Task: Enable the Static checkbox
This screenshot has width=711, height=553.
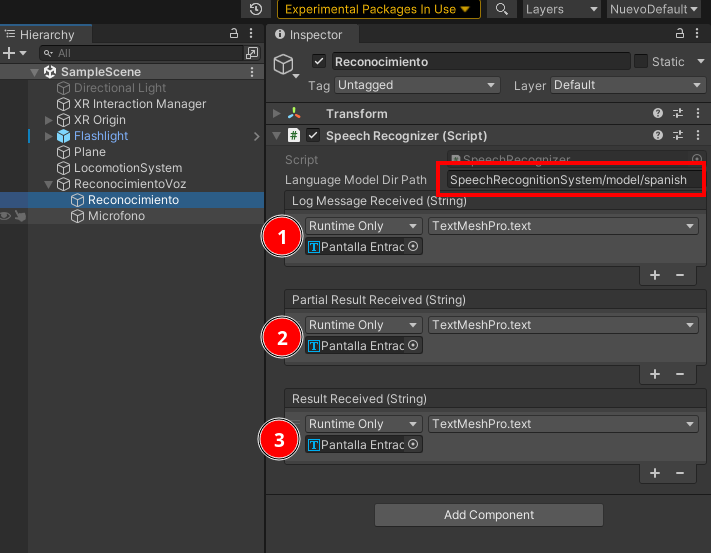Action: (x=641, y=61)
